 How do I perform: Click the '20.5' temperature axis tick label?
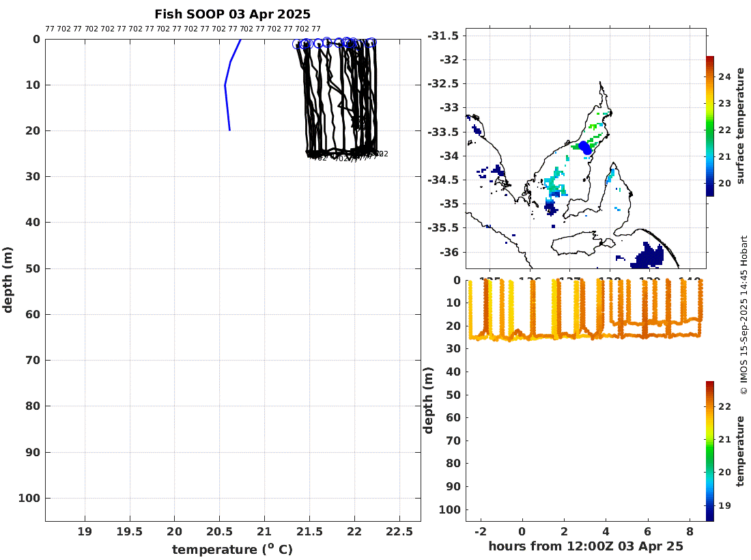click(x=219, y=532)
